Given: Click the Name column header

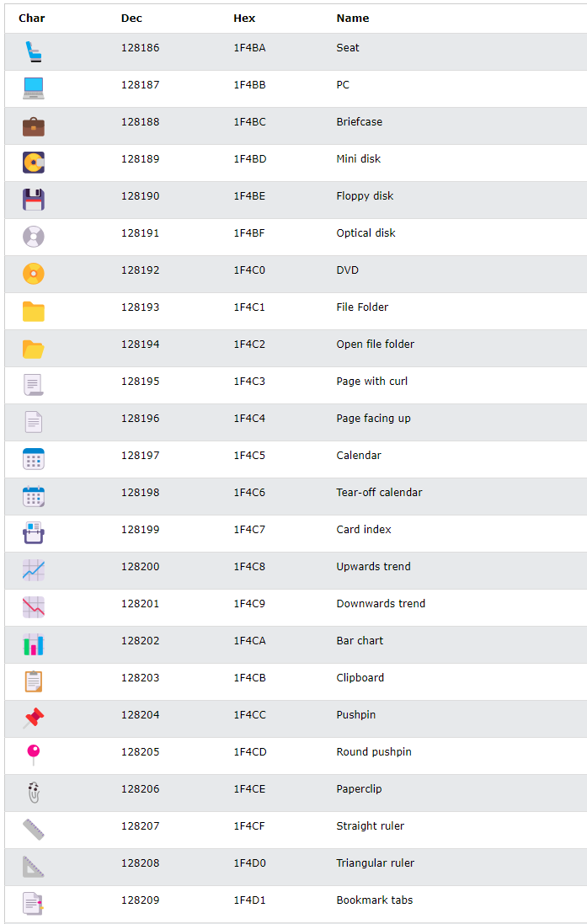Looking at the screenshot, I should click(352, 19).
